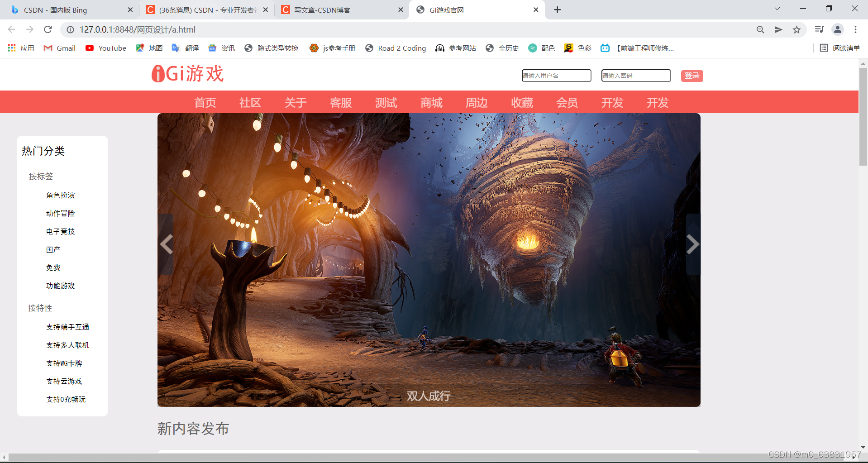Image resolution: width=868 pixels, height=463 pixels.
Task: Open the 资讯 bookmark
Action: [x=222, y=48]
